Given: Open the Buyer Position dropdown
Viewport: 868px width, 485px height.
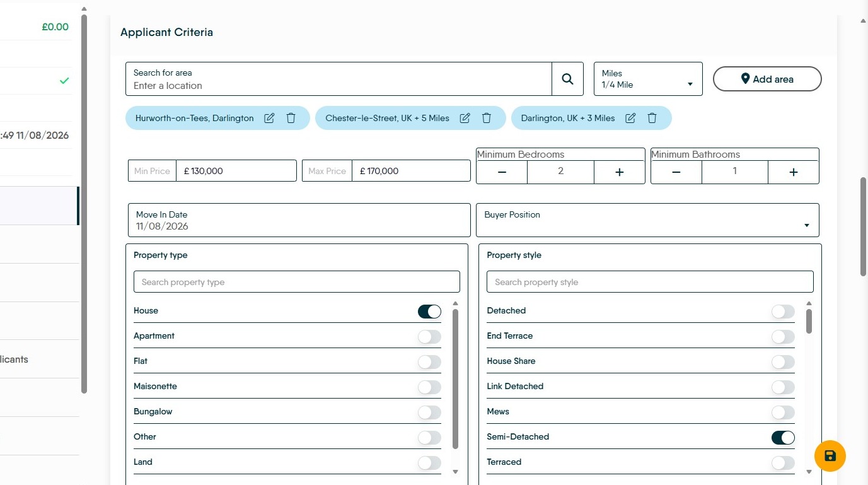Looking at the screenshot, I should point(647,220).
